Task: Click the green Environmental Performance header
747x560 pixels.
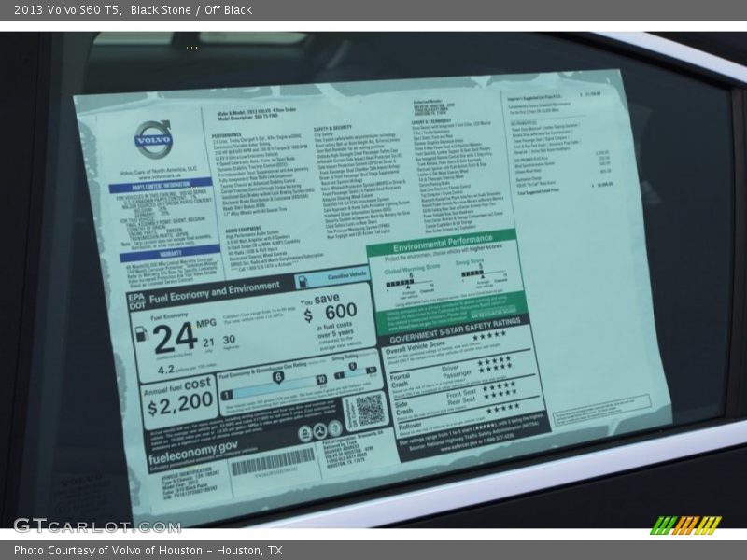Action: [x=442, y=243]
